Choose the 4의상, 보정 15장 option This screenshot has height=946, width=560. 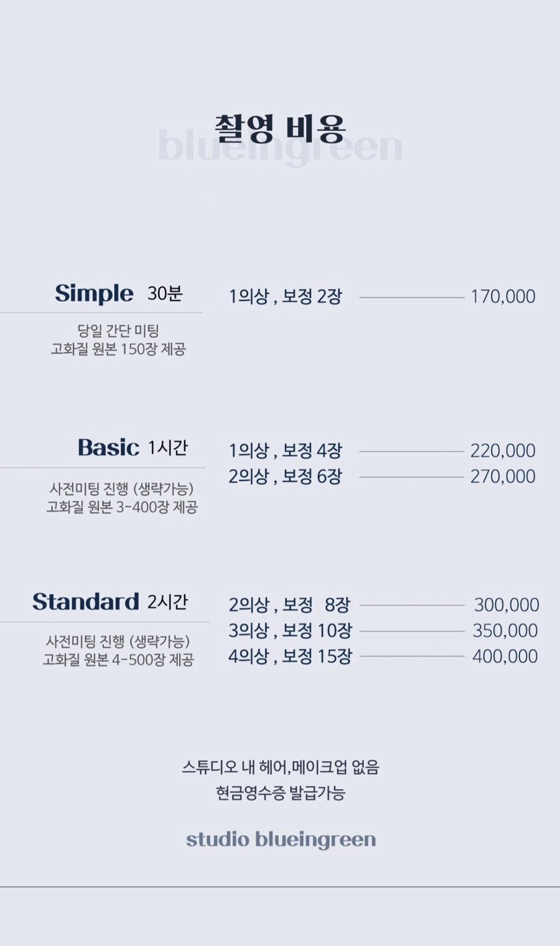click(290, 656)
